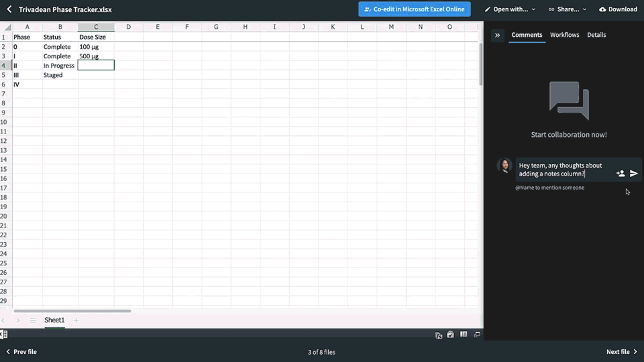Click the horizontal scrollbar of the sheet
This screenshot has height=362, width=644.
[x=72, y=311]
